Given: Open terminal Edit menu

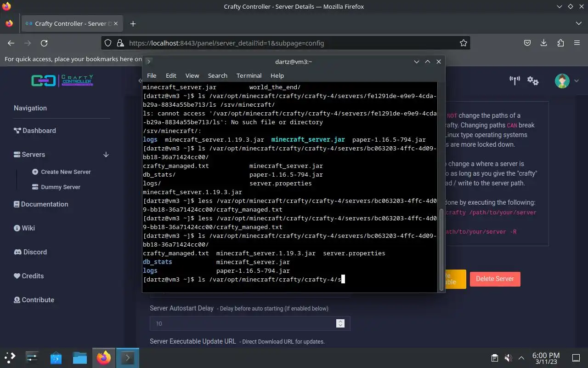Looking at the screenshot, I should 171,75.
